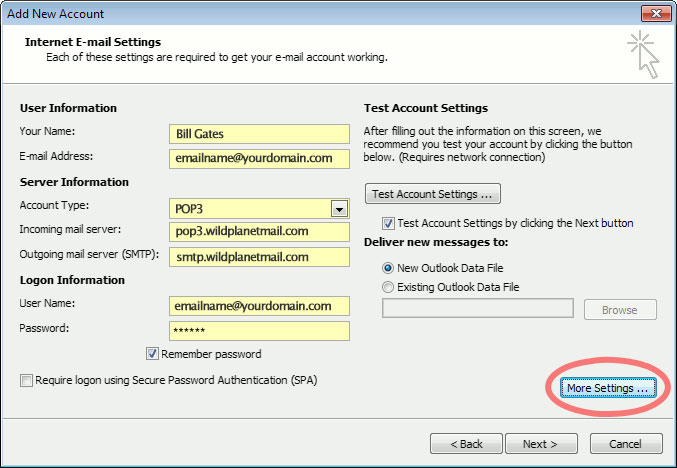Toggle test settings on Next checkbox

coord(389,223)
